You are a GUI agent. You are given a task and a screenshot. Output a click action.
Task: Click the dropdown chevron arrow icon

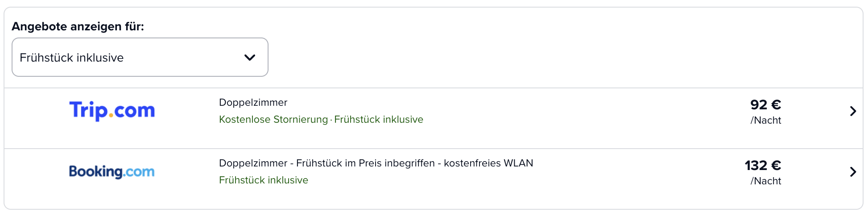point(250,58)
